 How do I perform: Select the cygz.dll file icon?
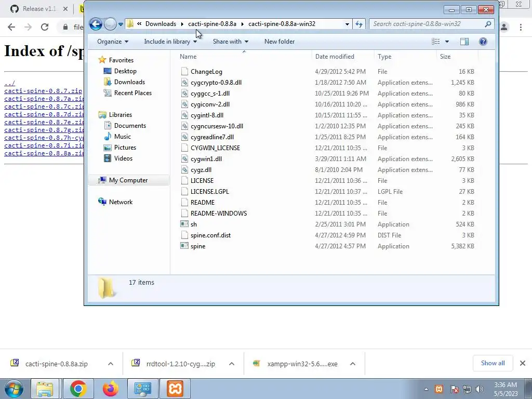(184, 169)
